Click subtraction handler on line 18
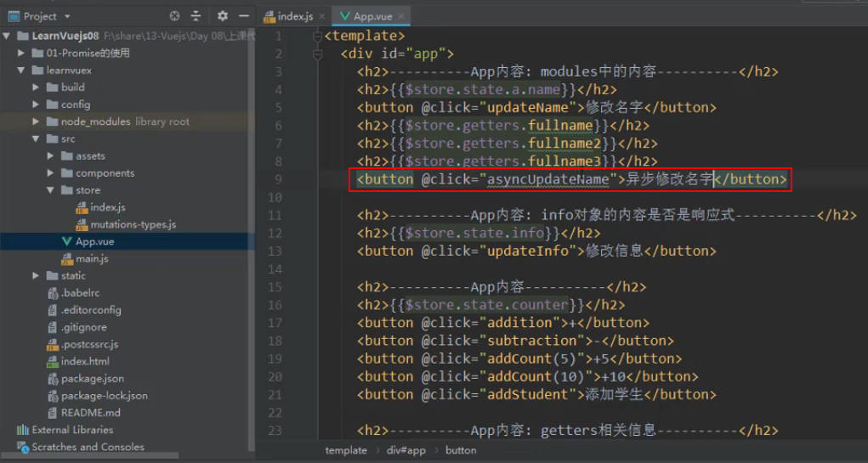The image size is (868, 463). pos(531,341)
